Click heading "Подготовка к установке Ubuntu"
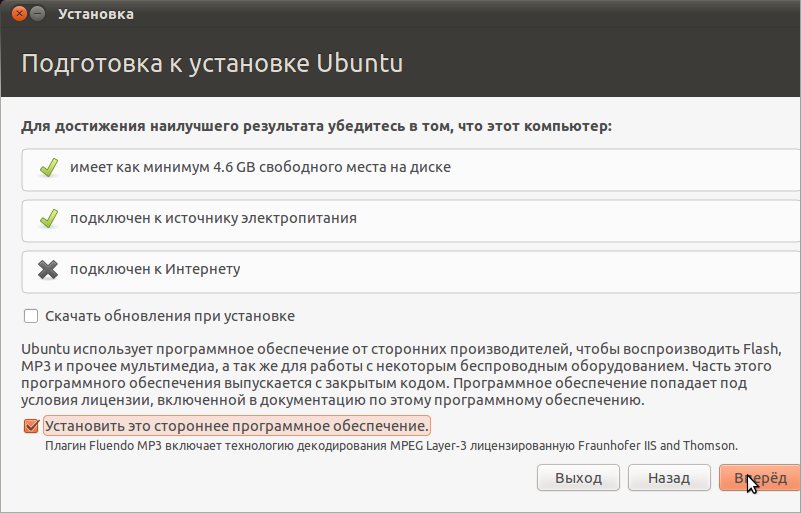Viewport: 801px width, 513px height. pyautogui.click(x=213, y=63)
